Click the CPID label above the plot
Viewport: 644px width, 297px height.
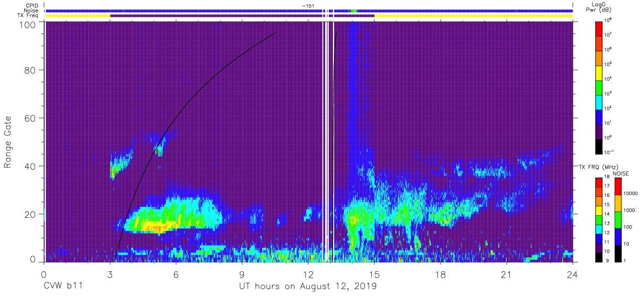coord(32,6)
